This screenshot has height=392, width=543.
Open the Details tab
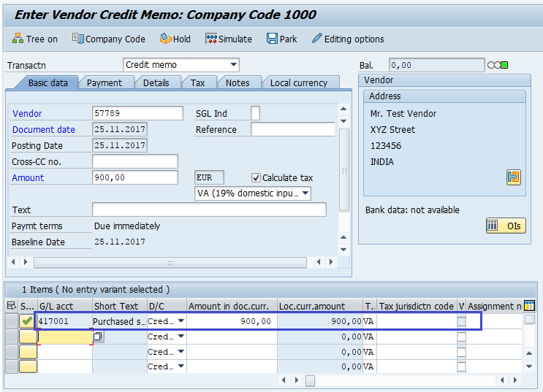click(156, 83)
